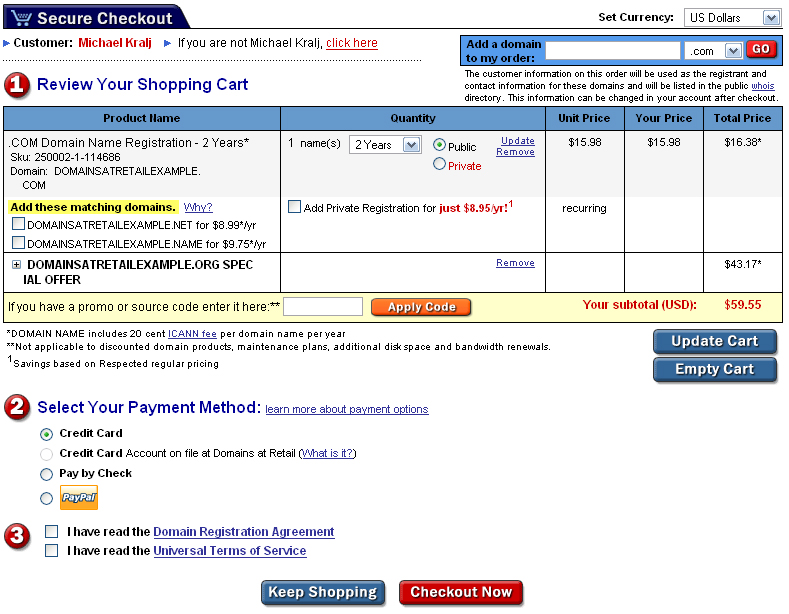Click the Total Price column header
The image size is (789, 614).
pyautogui.click(x=743, y=118)
